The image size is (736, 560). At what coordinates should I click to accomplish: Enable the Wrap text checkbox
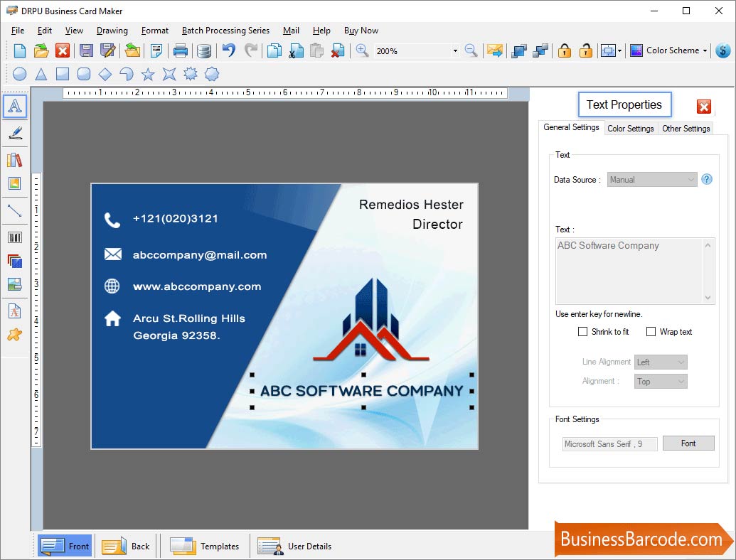coord(651,332)
